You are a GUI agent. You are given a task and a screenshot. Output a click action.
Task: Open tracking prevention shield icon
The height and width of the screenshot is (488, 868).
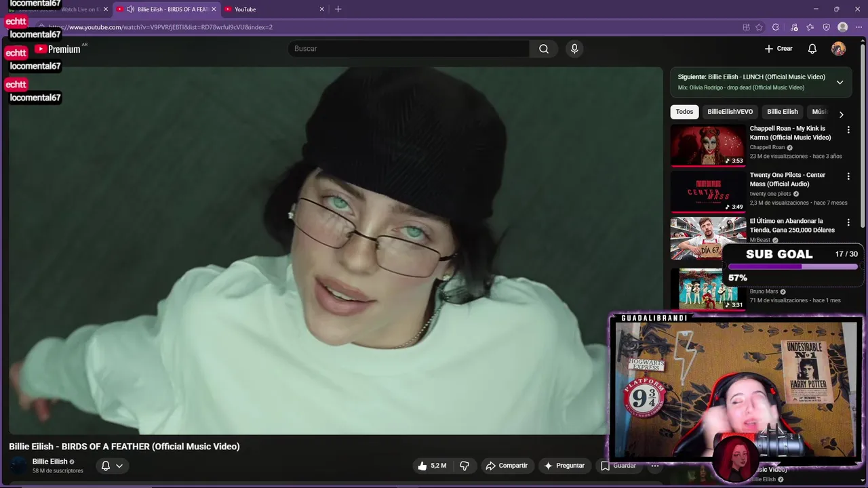pos(826,27)
